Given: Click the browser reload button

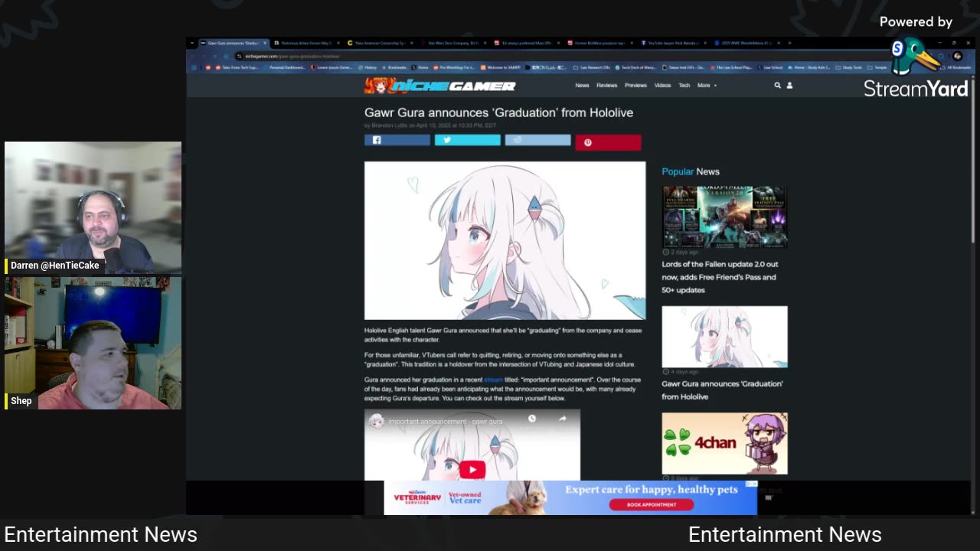Looking at the screenshot, I should click(x=215, y=56).
